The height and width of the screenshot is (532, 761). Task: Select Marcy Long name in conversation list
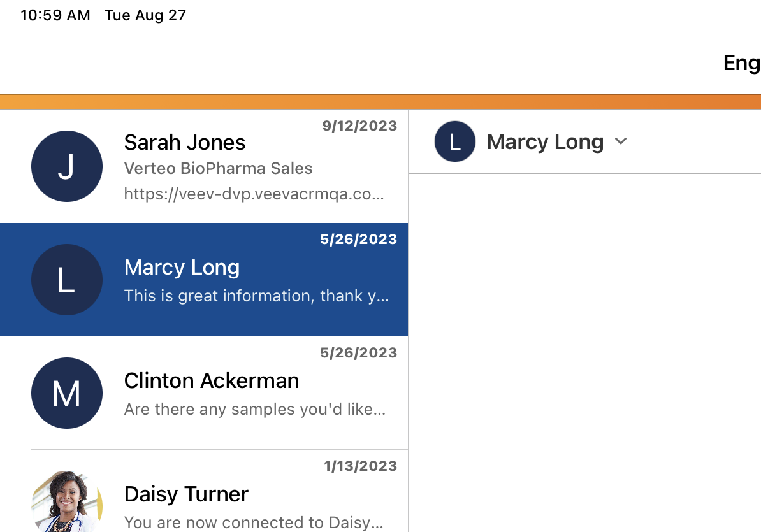click(x=182, y=267)
